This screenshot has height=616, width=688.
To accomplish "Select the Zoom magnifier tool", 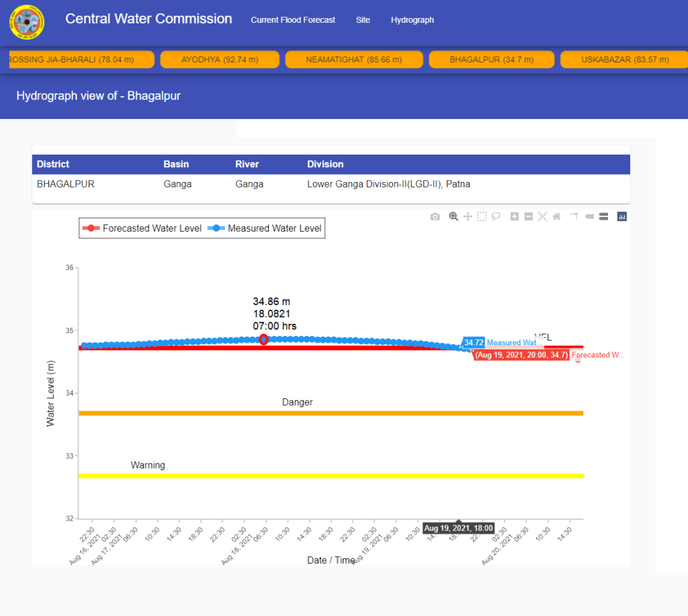I will [454, 216].
